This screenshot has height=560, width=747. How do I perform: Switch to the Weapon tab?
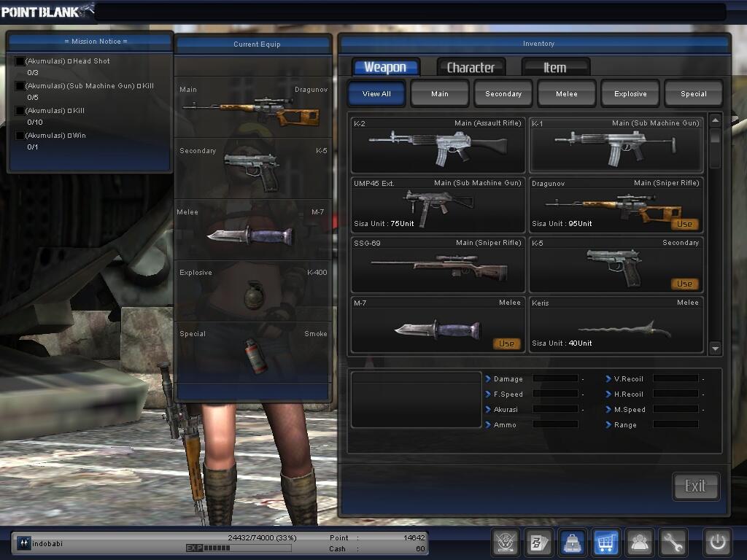point(385,67)
